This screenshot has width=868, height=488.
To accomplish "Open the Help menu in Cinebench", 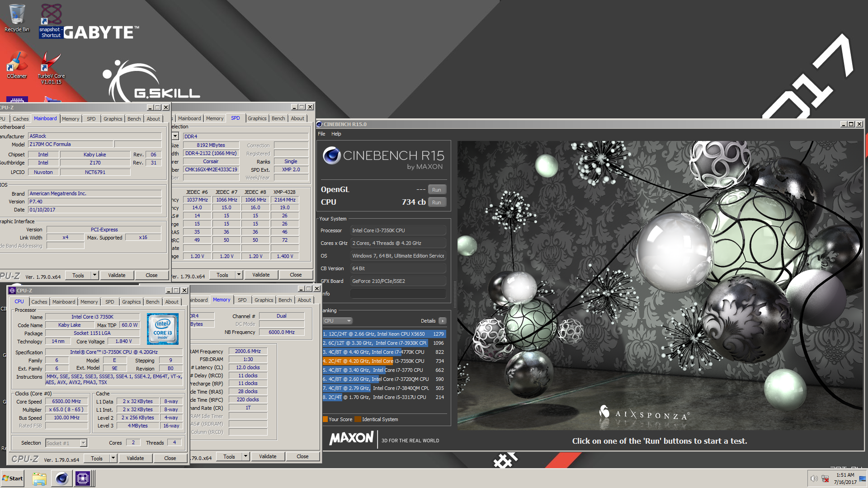I will 336,134.
